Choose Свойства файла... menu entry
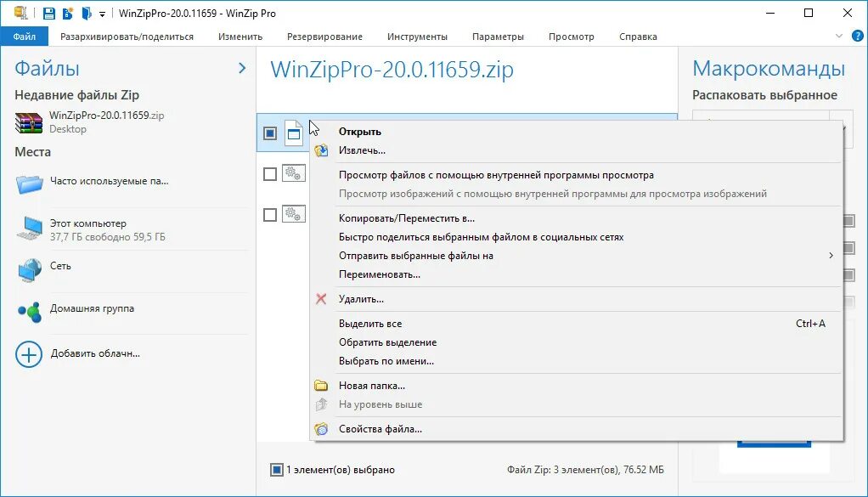This screenshot has height=497, width=868. [x=576, y=428]
